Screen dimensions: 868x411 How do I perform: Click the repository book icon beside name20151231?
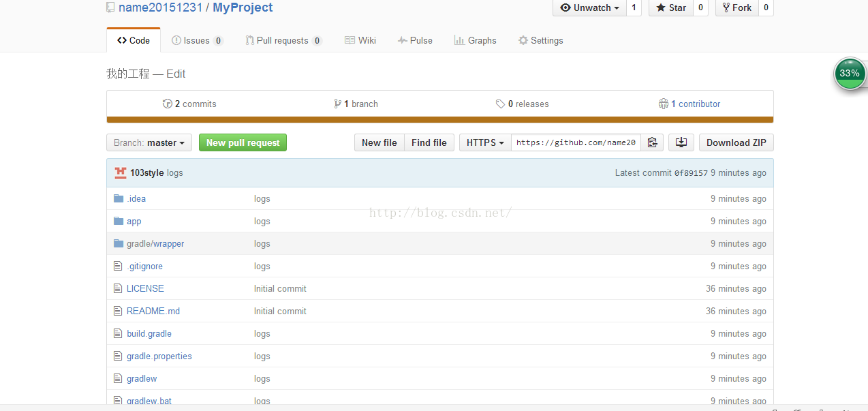(110, 7)
